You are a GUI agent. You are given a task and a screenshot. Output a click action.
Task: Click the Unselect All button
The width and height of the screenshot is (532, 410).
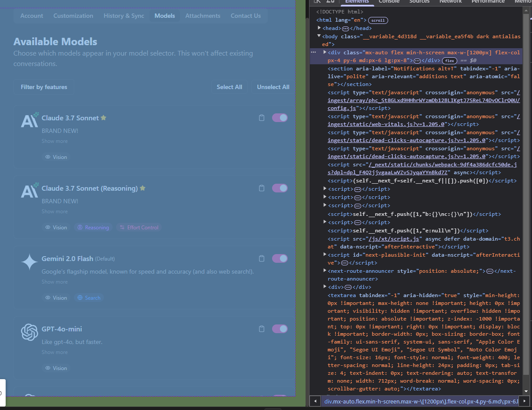tap(273, 87)
